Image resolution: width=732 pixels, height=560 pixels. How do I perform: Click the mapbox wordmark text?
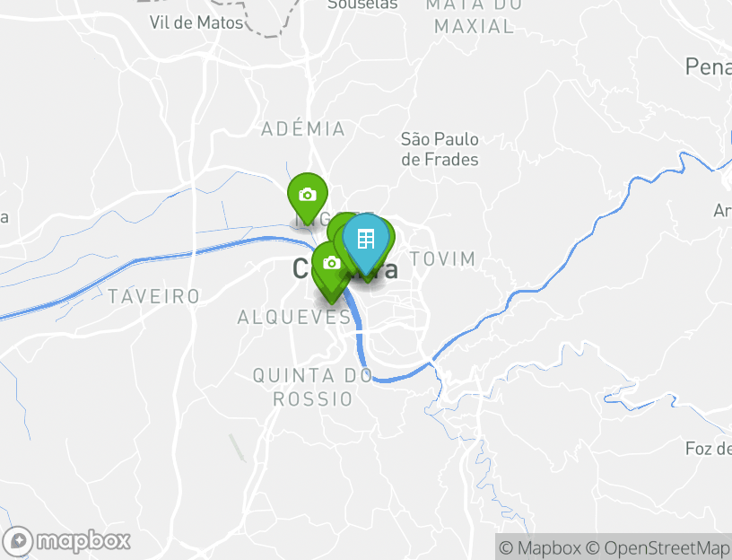click(83, 541)
